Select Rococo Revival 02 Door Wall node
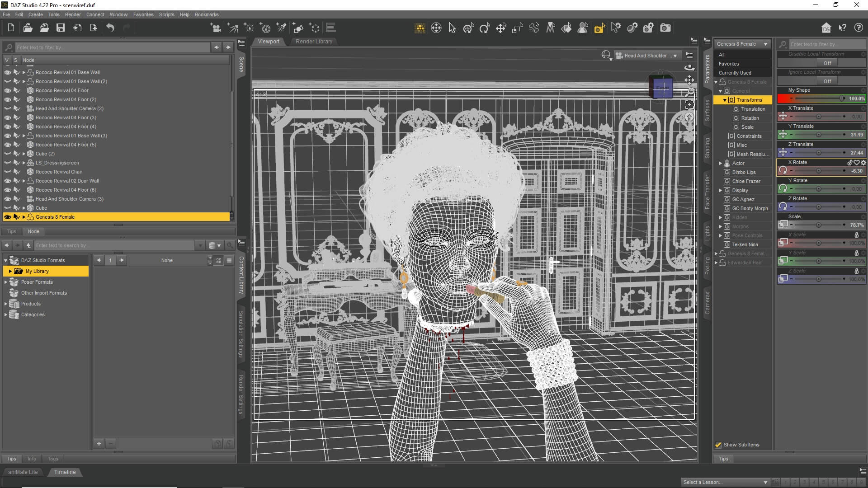The image size is (868, 488). [x=67, y=181]
